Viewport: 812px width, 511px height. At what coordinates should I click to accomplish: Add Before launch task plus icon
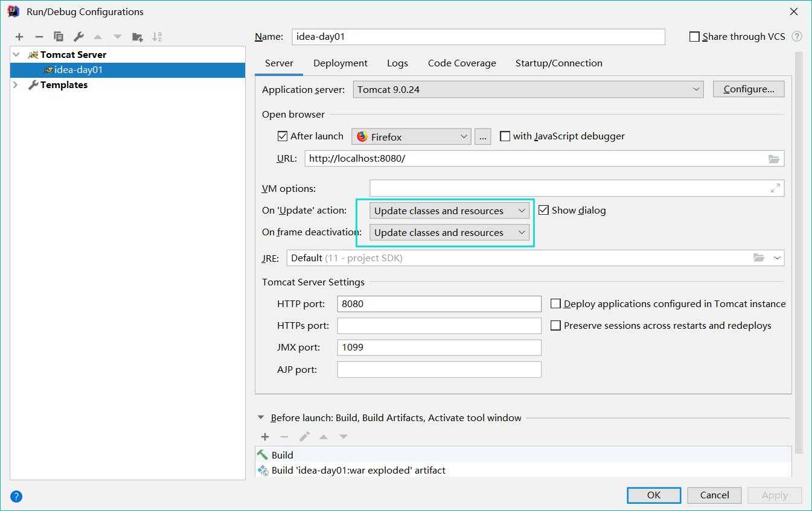pos(265,436)
